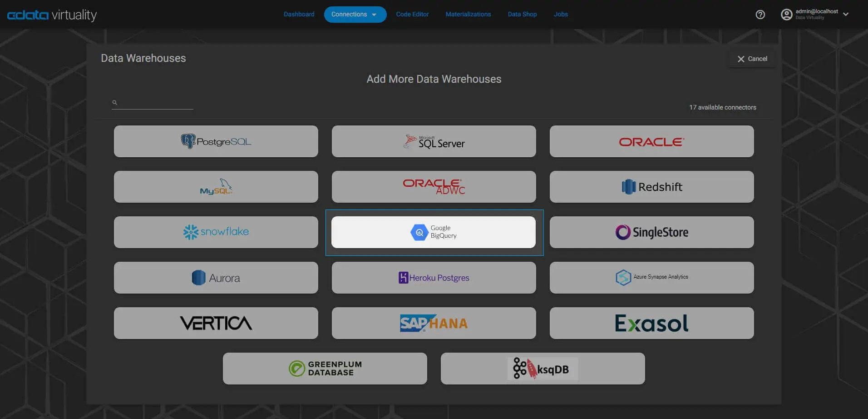Navigate to the Jobs page
The width and height of the screenshot is (868, 419).
(x=561, y=15)
